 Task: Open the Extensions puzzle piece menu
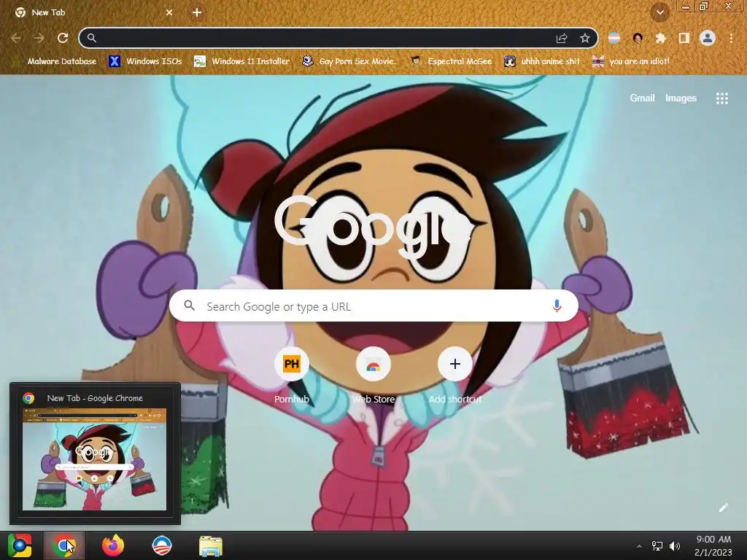point(660,38)
